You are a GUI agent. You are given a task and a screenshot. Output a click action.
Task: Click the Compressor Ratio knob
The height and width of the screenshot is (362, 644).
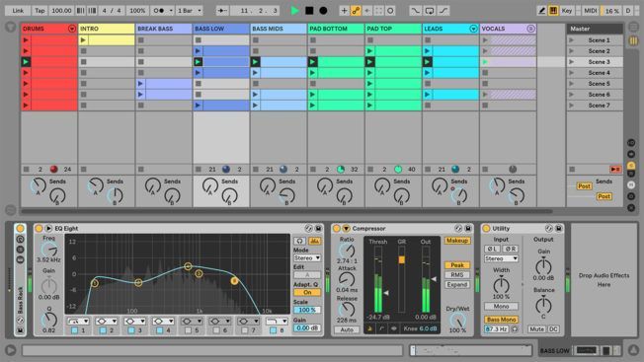click(347, 251)
